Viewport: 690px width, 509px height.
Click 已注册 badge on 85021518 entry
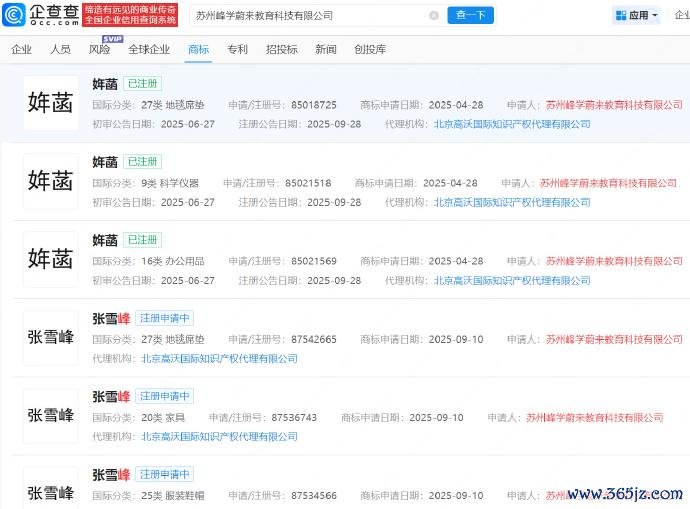pos(143,162)
